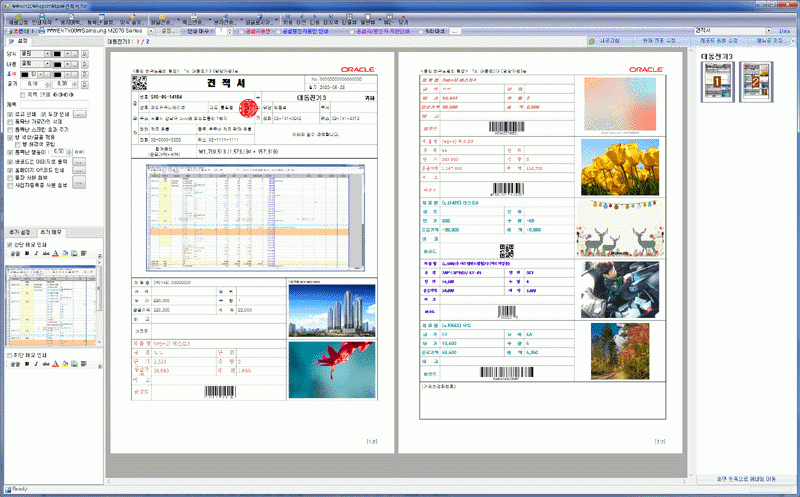Expand the second table color dropdown arrow
The width and height of the screenshot is (800, 497).
coord(68,74)
